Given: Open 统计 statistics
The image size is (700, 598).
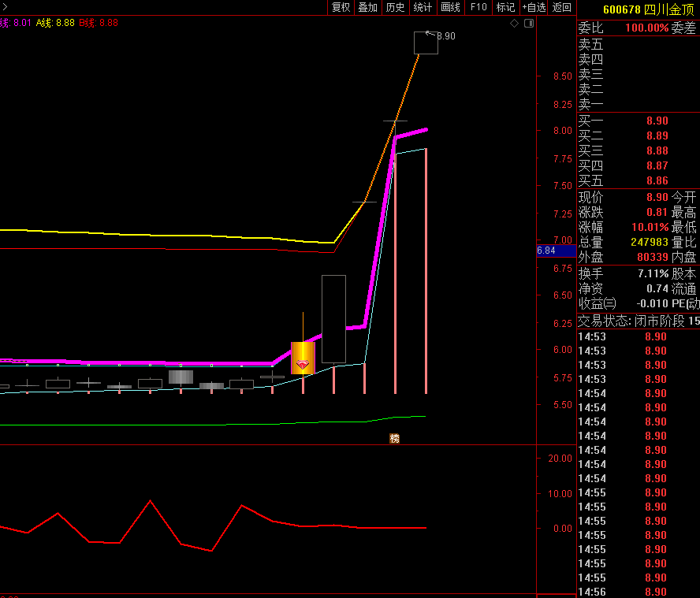Looking at the screenshot, I should point(423,7).
